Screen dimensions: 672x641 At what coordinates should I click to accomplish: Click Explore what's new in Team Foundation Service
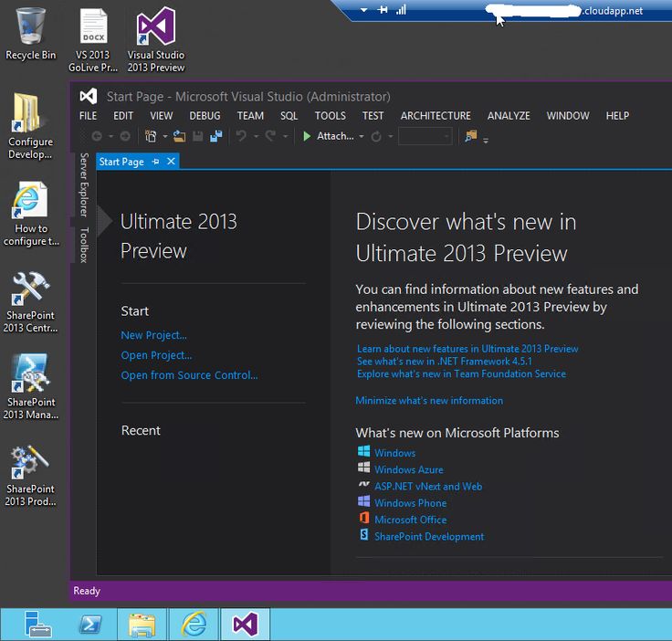[461, 373]
